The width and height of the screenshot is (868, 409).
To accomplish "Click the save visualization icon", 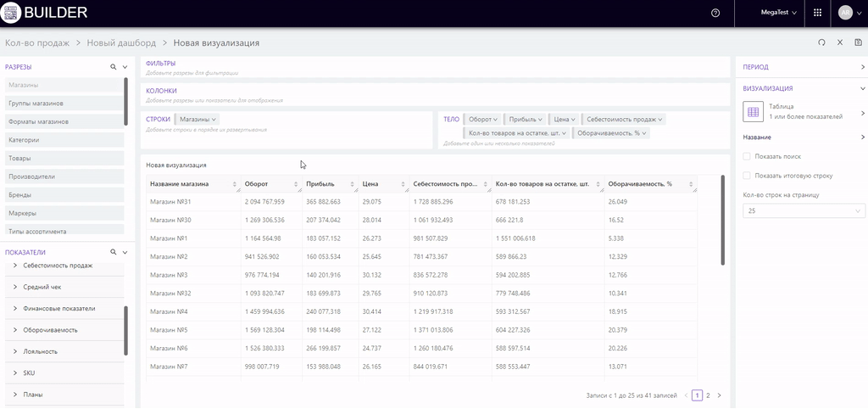I will click(x=859, y=42).
